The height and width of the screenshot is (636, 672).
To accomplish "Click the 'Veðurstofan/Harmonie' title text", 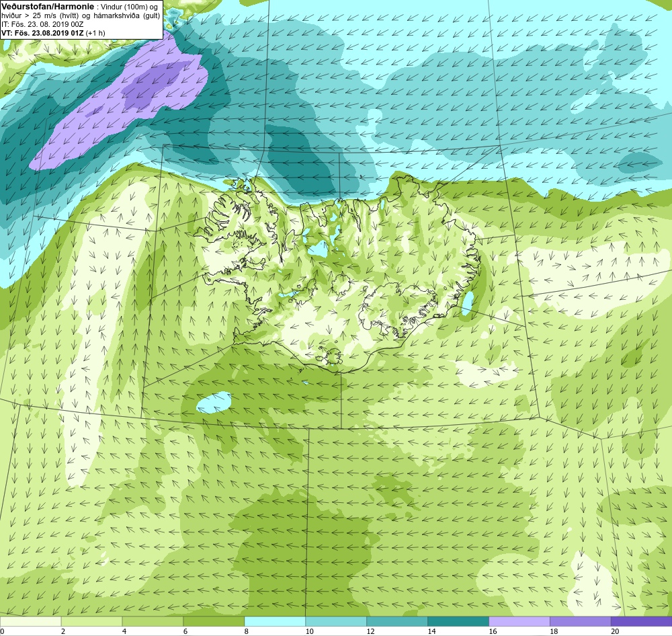I will (x=48, y=7).
